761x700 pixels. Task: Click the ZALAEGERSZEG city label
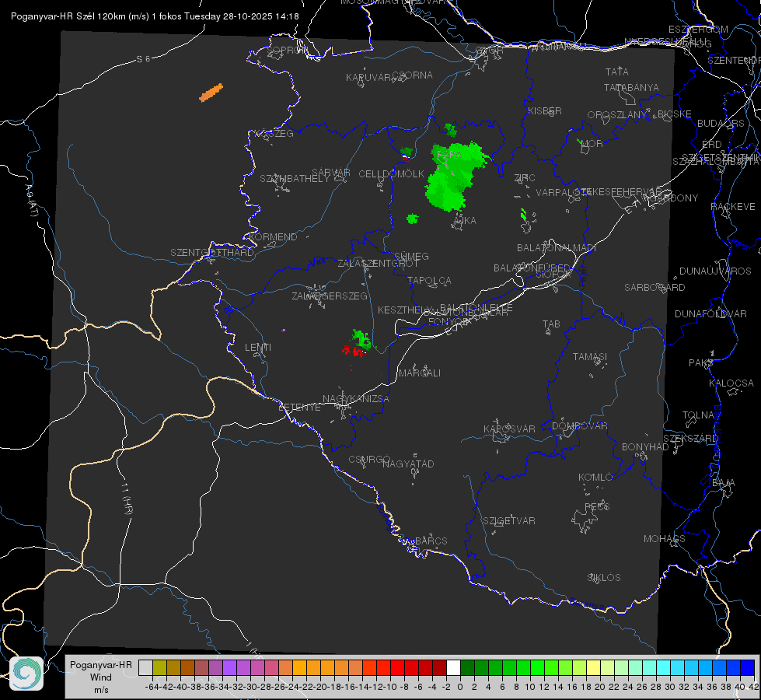(x=330, y=296)
